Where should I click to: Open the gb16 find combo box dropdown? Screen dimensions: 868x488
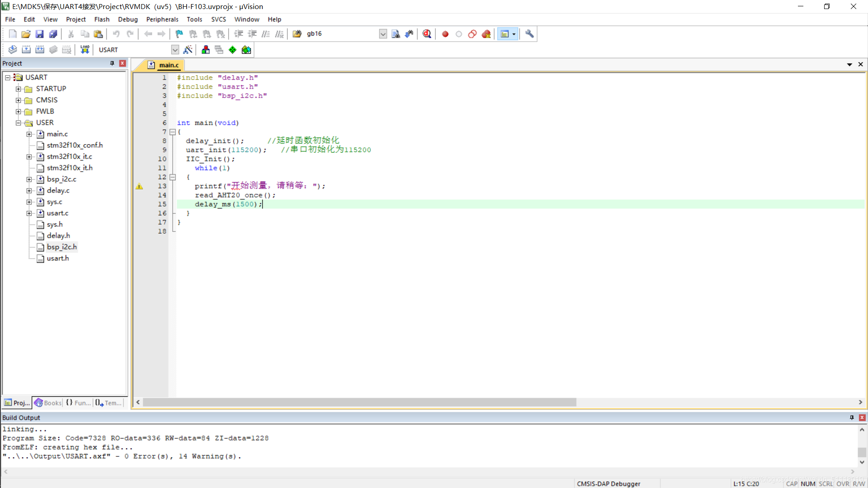383,34
